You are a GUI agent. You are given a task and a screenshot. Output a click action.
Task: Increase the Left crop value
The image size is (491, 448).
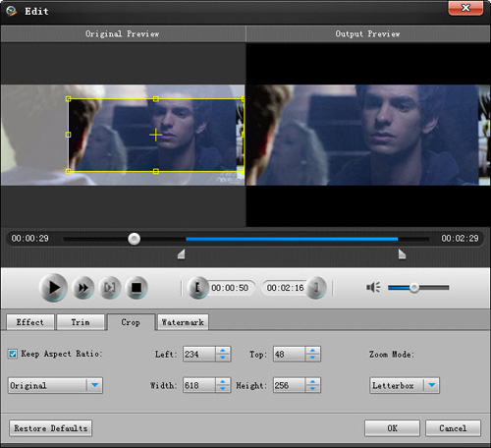pos(223,351)
